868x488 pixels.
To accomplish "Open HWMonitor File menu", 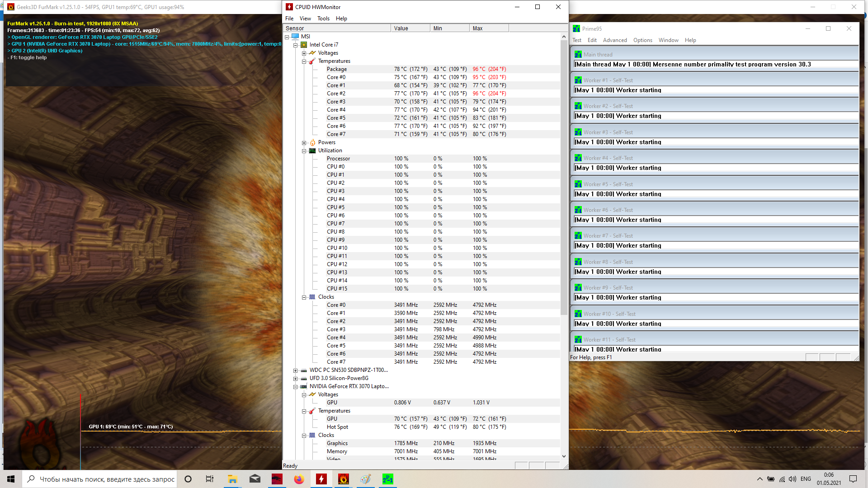I will [x=289, y=19].
